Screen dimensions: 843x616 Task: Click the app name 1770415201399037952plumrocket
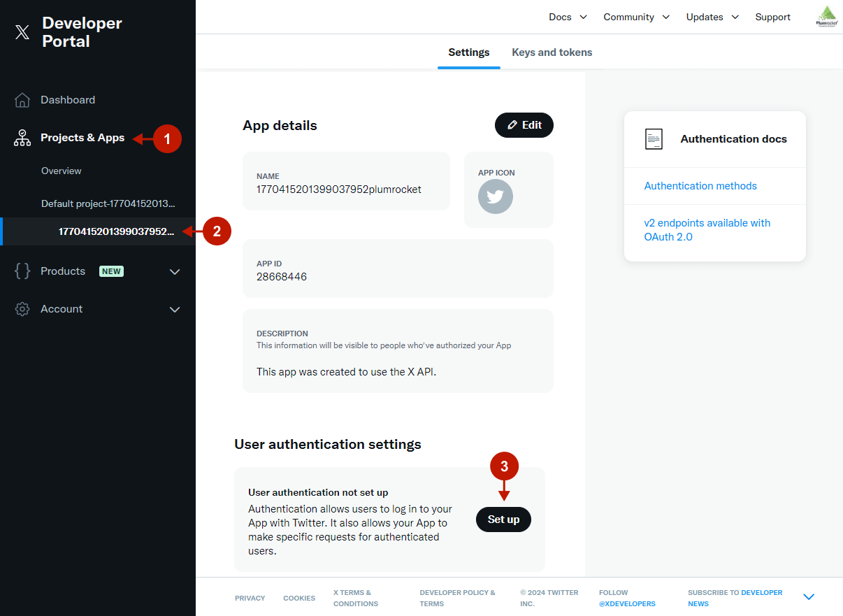[x=339, y=189]
